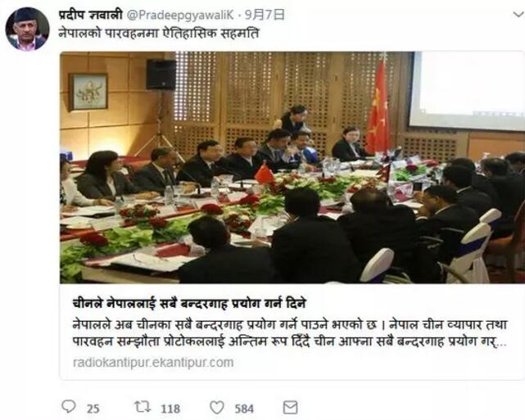Click the 9月7日 tweet timestamp
Screen dimensions: 525x420
pyautogui.click(x=265, y=15)
